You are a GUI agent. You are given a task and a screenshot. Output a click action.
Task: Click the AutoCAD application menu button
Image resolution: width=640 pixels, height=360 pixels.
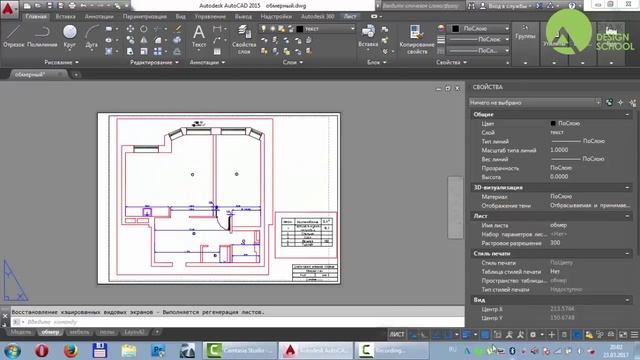pos(9,9)
